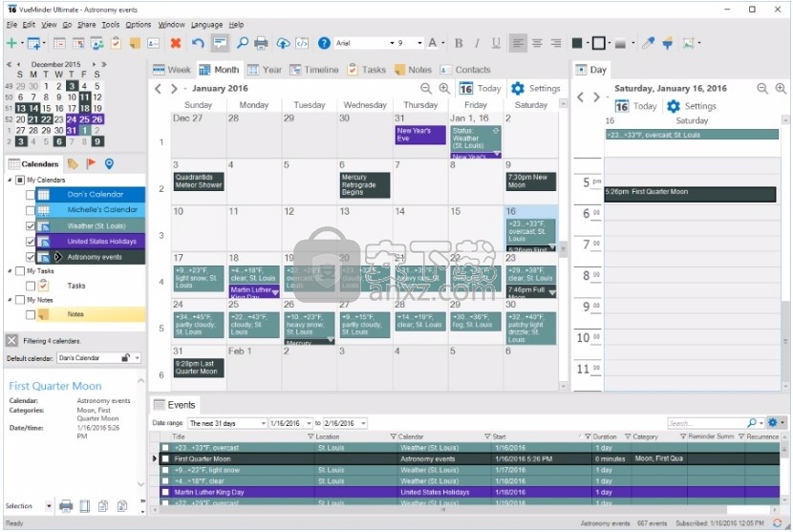This screenshot has width=793, height=532.
Task: Go to next month arrow beside January 2016
Action: (174, 89)
